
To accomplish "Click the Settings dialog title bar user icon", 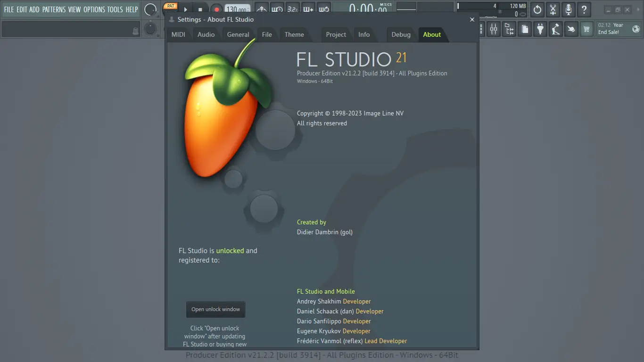I will tap(172, 19).
